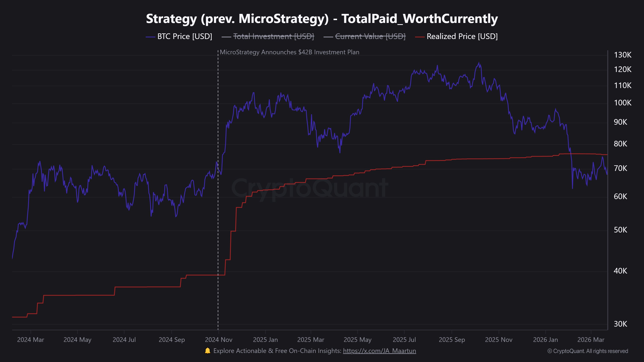This screenshot has width=644, height=362.
Task: Click the 2025 Sep x-axis label
Action: 452,340
